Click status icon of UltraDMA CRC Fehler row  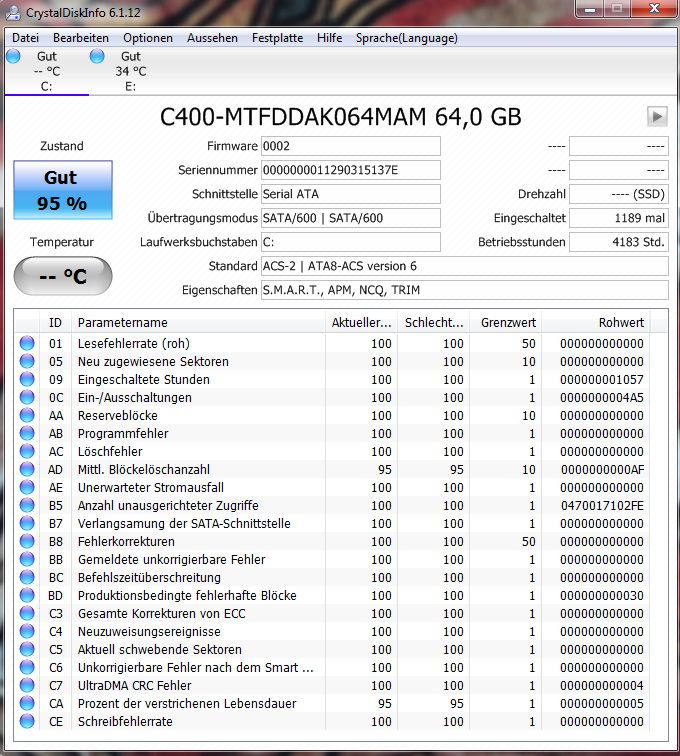(27, 685)
